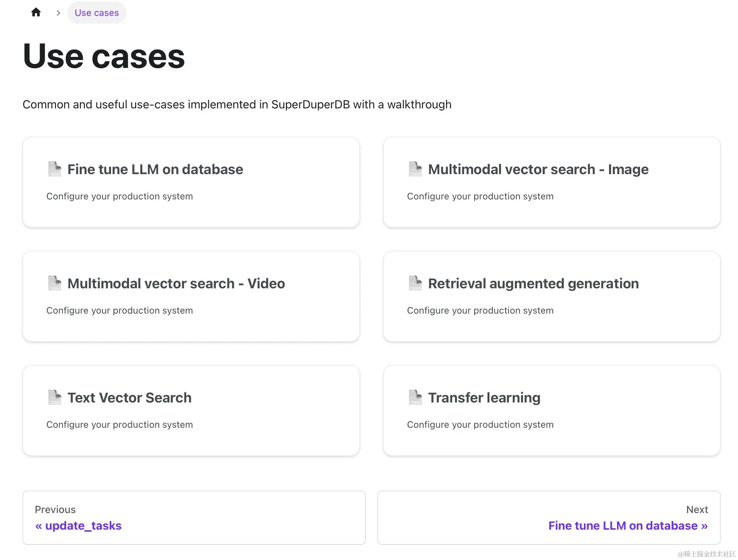
Task: Open Fine tune LLM on database card title
Action: pos(155,169)
